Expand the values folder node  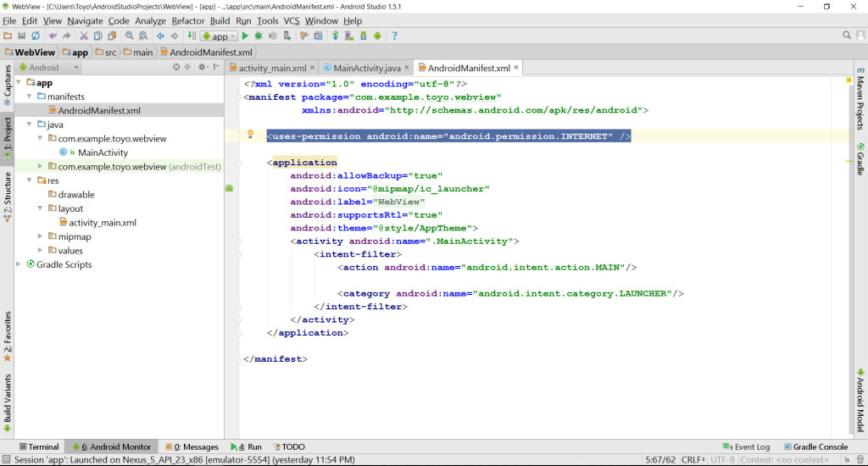point(40,250)
